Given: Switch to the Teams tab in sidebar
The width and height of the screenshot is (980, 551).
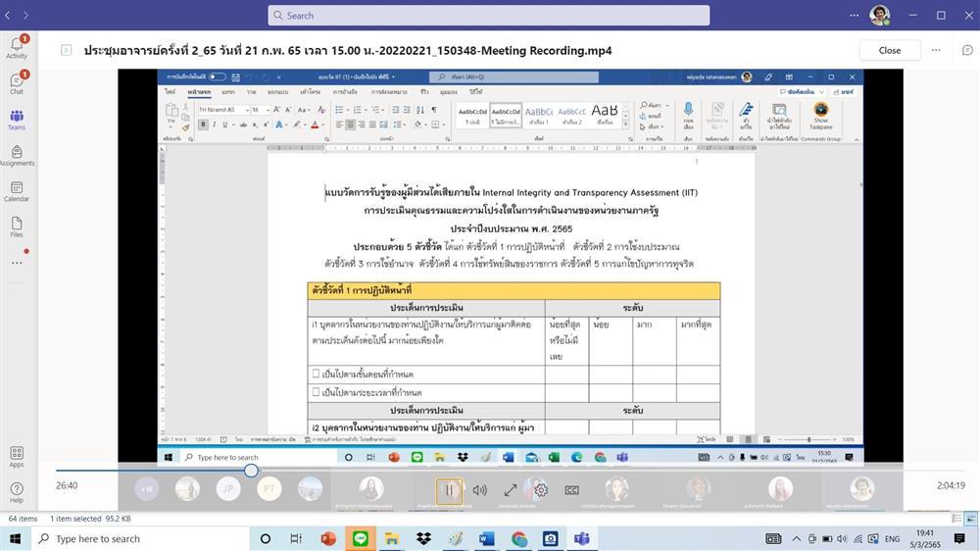Looking at the screenshot, I should [x=17, y=120].
